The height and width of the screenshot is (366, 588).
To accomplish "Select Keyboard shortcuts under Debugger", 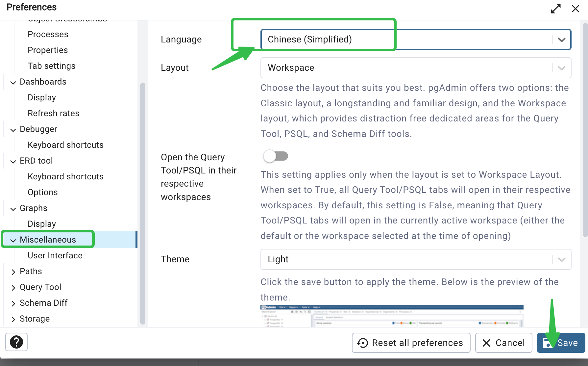I will [x=66, y=145].
